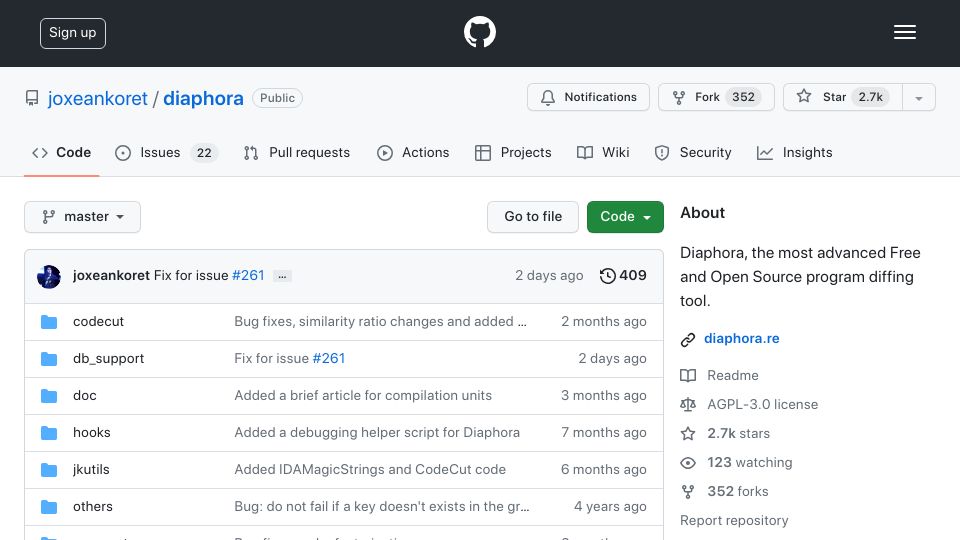The height and width of the screenshot is (540, 960).
Task: Click the others folder icon
Action: (x=49, y=507)
